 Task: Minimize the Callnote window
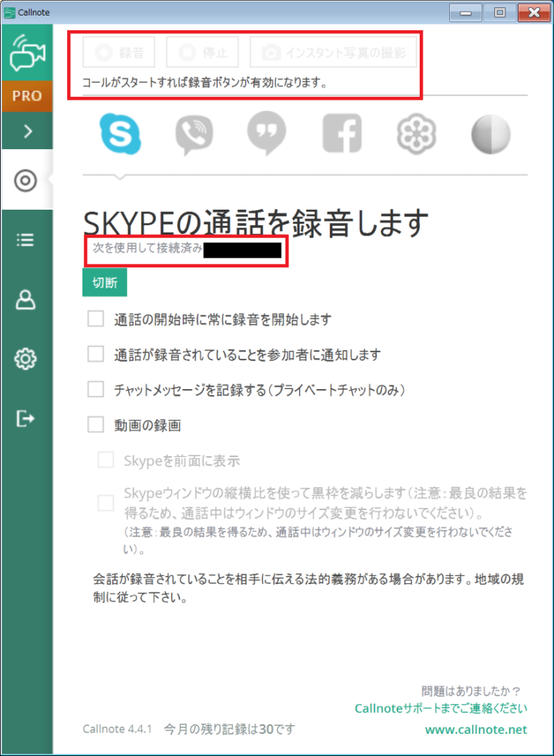(465, 13)
